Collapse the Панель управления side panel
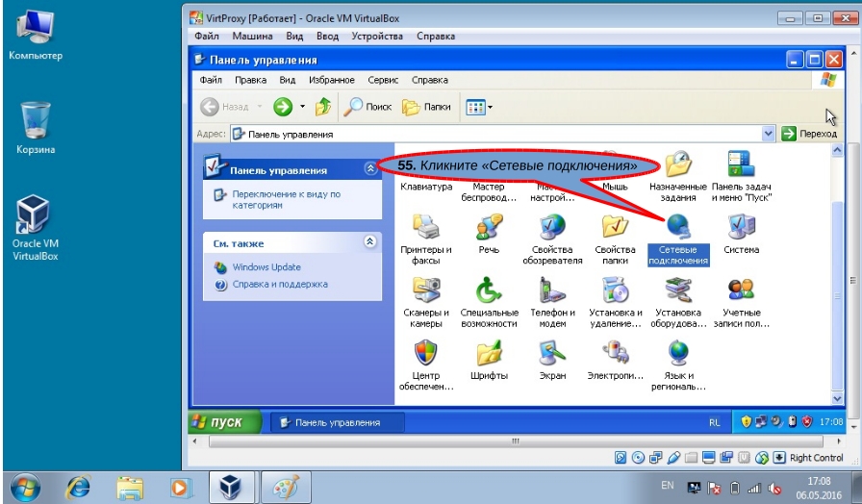 click(x=370, y=168)
